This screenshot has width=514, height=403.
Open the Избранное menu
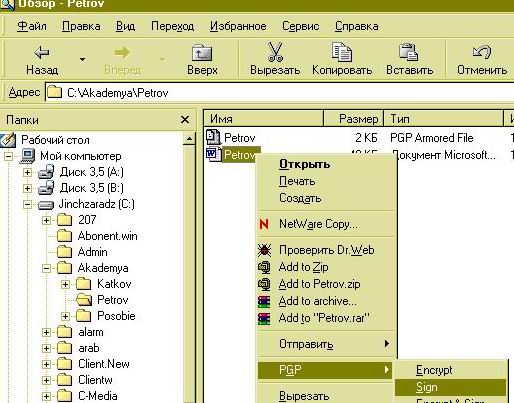pos(238,26)
